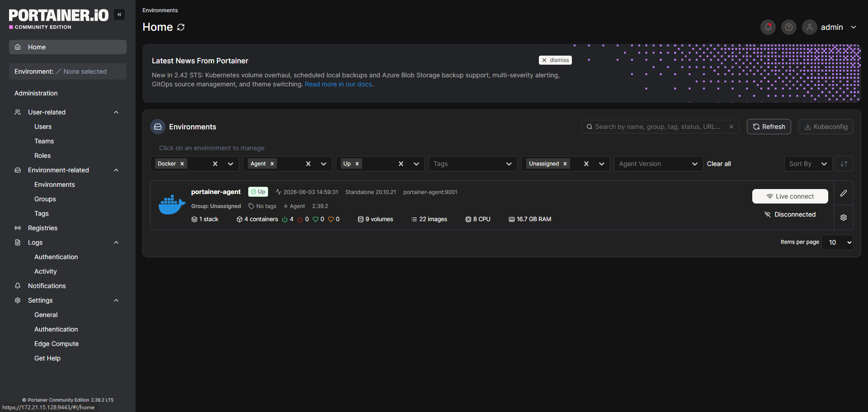This screenshot has width=868, height=412.
Task: Click Live connect for portainer-agent
Action: (x=790, y=196)
